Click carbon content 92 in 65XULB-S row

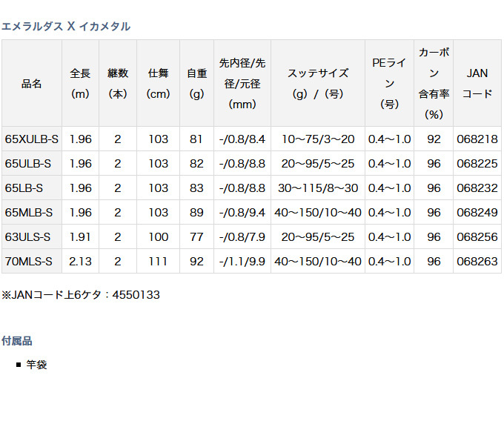point(434,139)
